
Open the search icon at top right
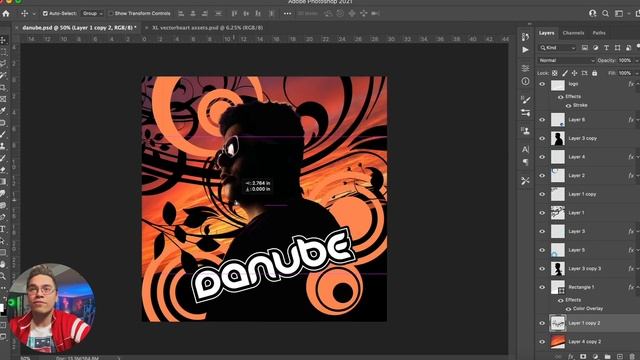pos(606,13)
